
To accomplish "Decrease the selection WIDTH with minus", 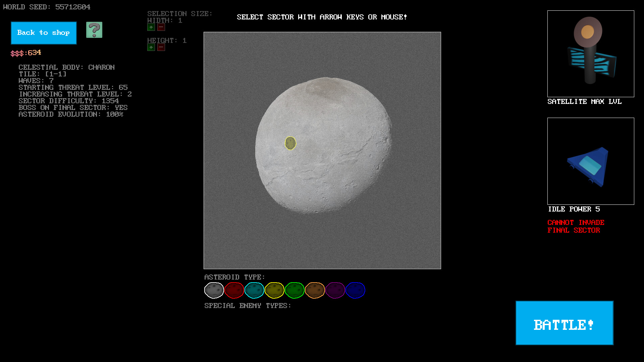I will [161, 27].
